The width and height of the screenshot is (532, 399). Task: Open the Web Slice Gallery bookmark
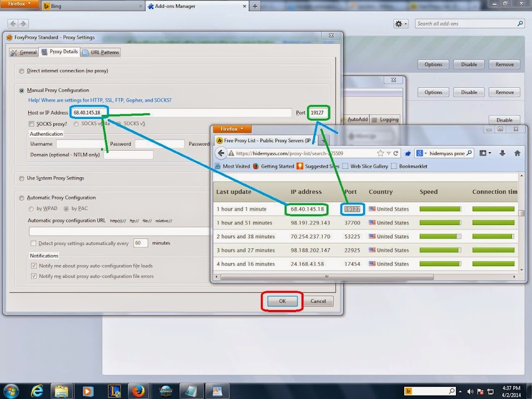pyautogui.click(x=365, y=166)
